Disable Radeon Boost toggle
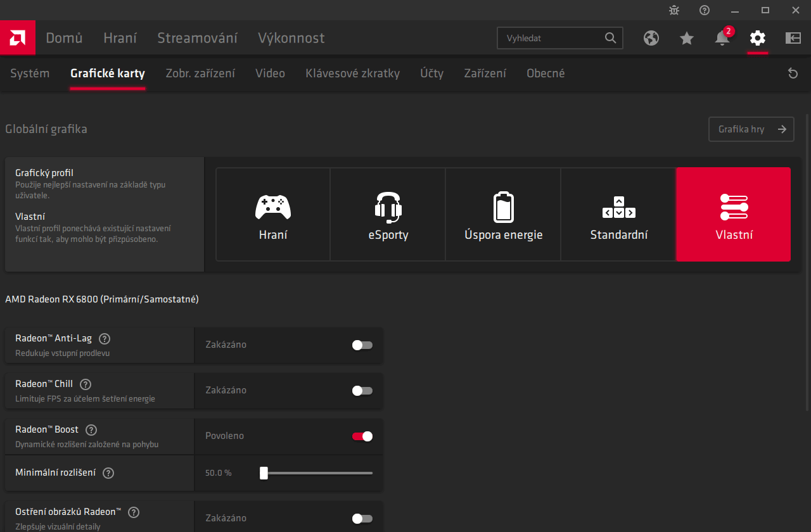 (x=362, y=436)
